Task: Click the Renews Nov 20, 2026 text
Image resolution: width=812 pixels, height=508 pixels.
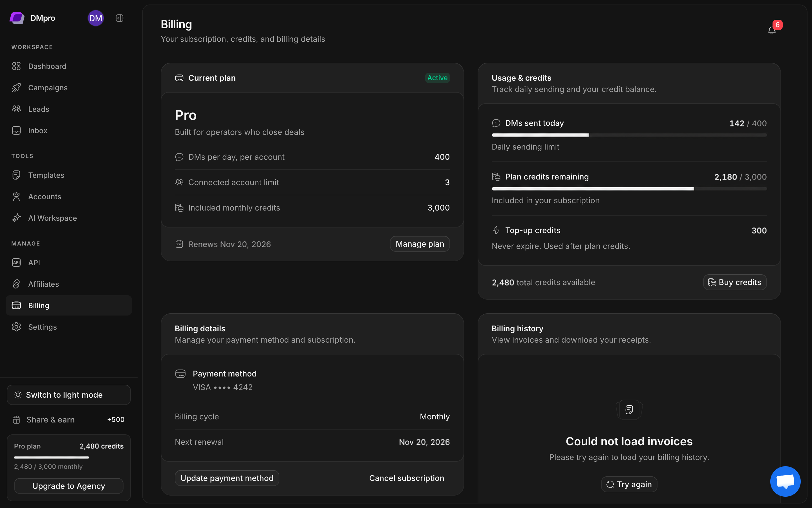Action: (x=230, y=244)
